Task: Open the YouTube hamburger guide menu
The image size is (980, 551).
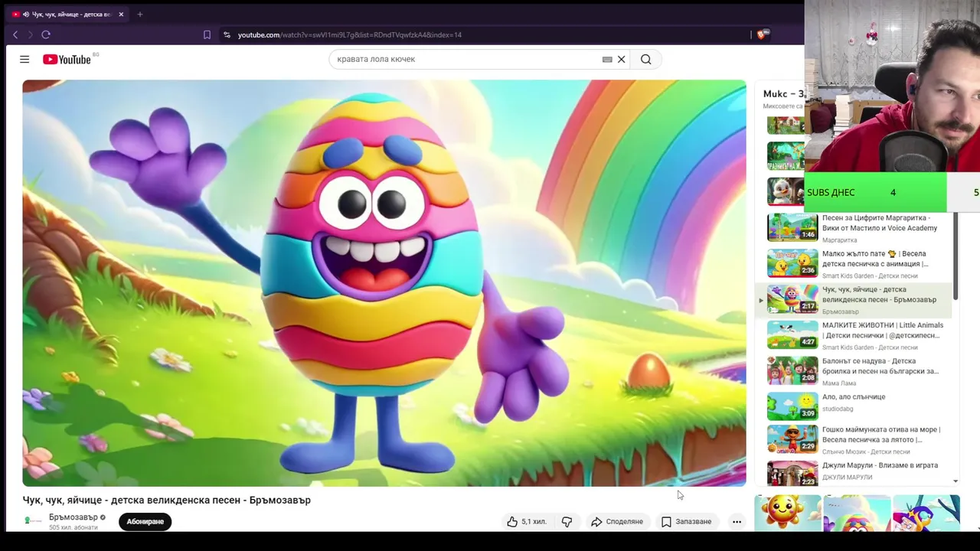Action: [x=24, y=59]
